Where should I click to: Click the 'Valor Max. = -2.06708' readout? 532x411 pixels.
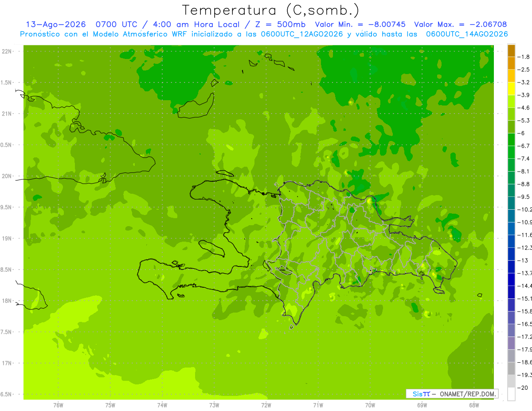coord(460,24)
